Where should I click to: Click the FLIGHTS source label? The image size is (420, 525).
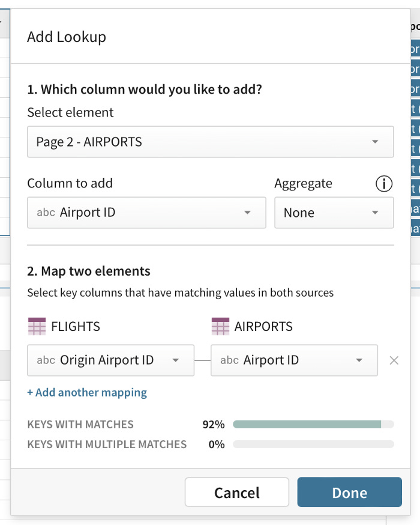tap(76, 326)
